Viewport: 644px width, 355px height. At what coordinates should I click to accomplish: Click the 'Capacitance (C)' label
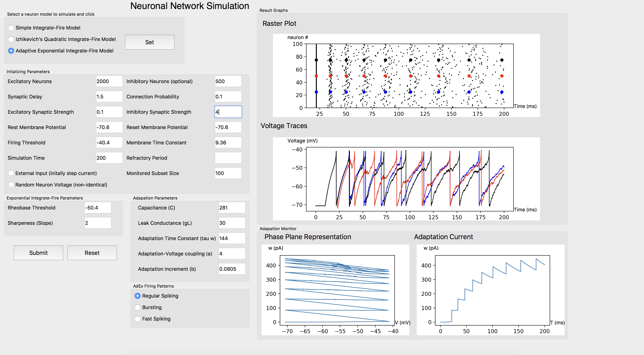point(156,208)
